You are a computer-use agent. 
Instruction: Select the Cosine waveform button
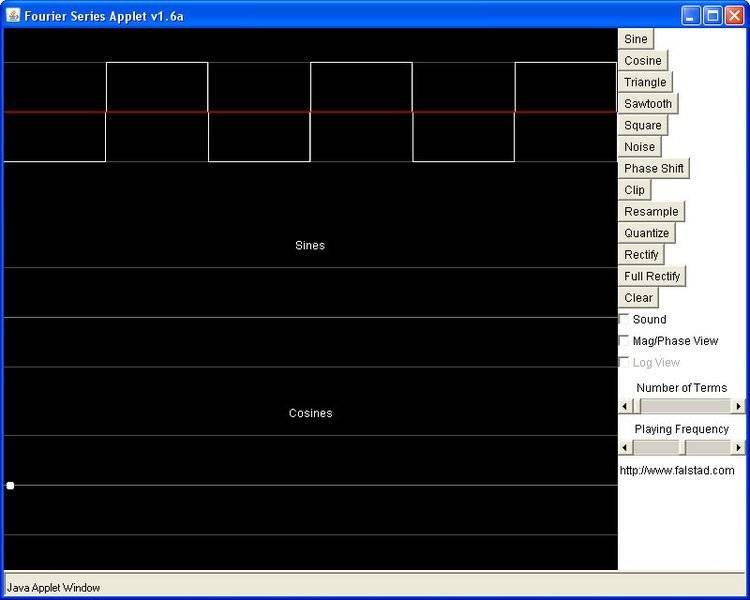click(642, 60)
